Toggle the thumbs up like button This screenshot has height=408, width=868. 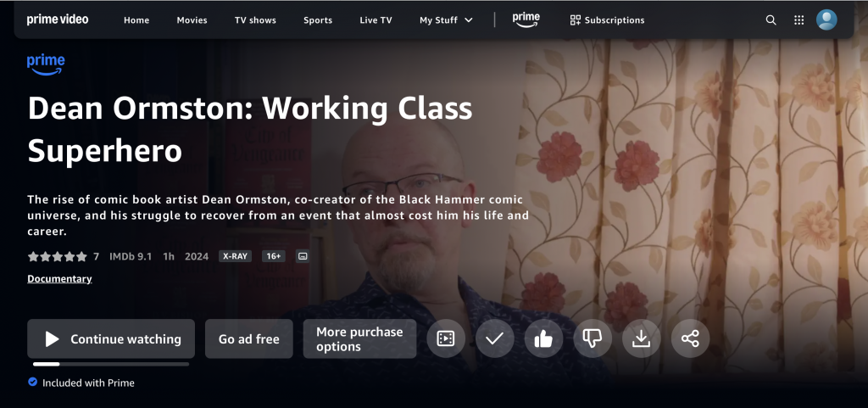tap(543, 338)
